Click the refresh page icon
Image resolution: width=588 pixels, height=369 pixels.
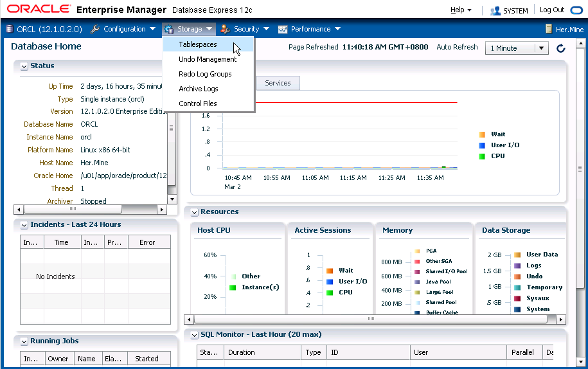(560, 48)
